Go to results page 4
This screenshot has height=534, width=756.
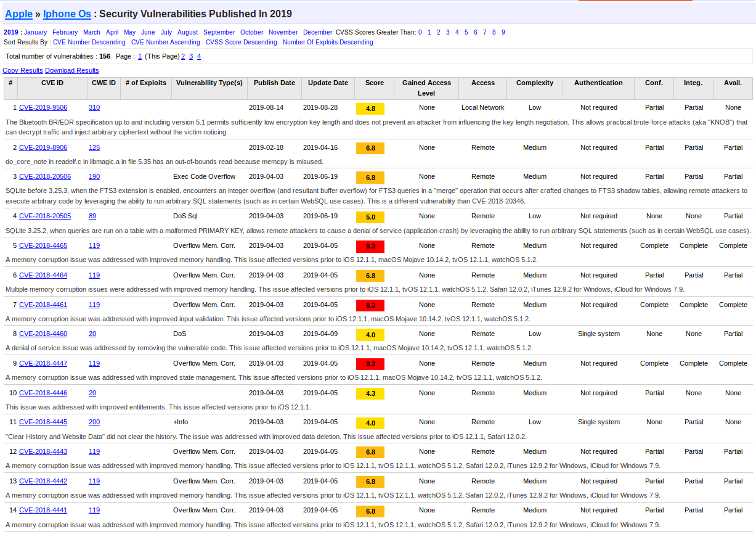tap(199, 56)
